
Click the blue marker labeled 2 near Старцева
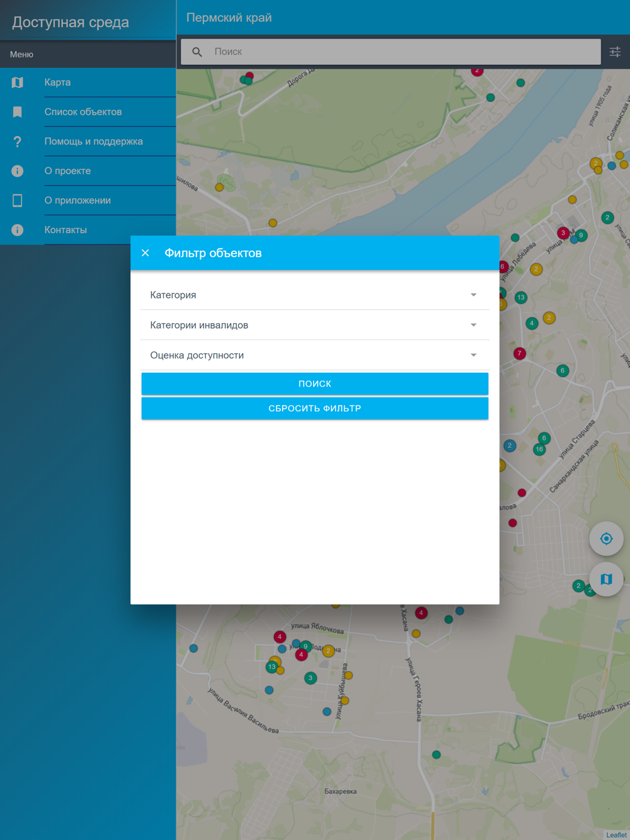pyautogui.click(x=510, y=446)
